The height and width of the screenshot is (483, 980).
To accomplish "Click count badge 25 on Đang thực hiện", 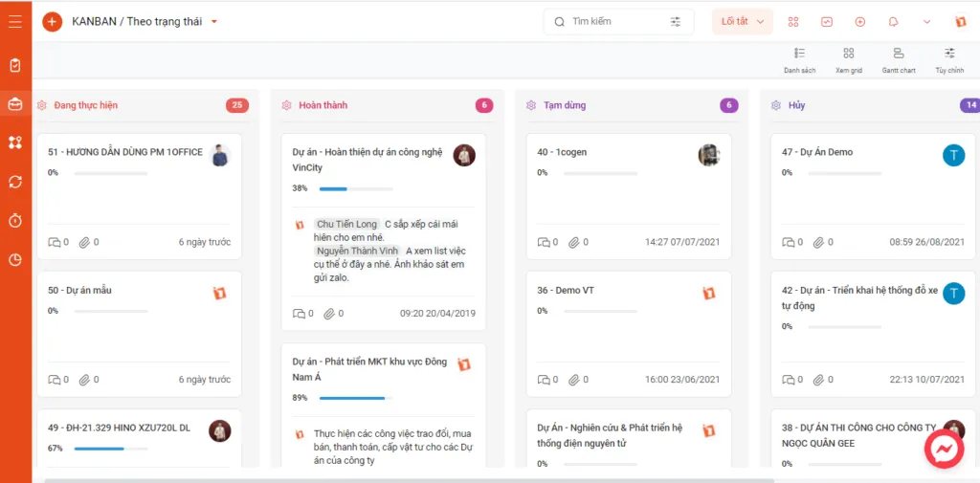I will tap(237, 105).
